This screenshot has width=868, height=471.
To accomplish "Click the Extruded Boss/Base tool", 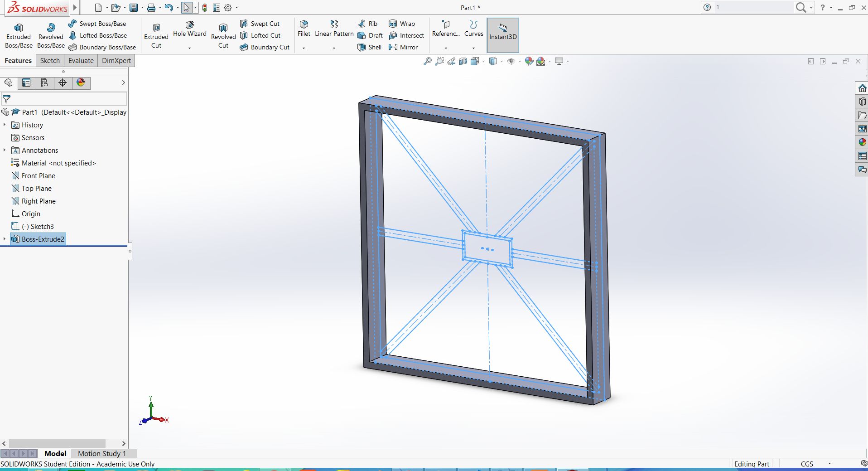I will pyautogui.click(x=19, y=35).
